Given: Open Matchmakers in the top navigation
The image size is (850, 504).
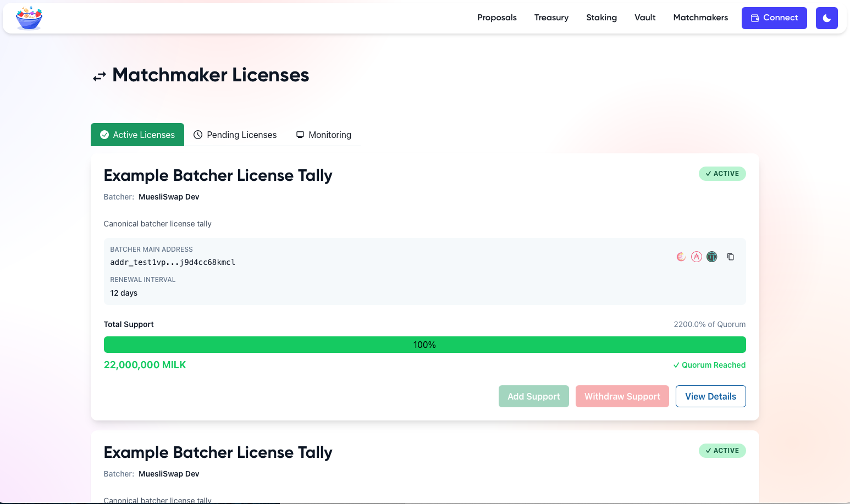Looking at the screenshot, I should coord(700,18).
